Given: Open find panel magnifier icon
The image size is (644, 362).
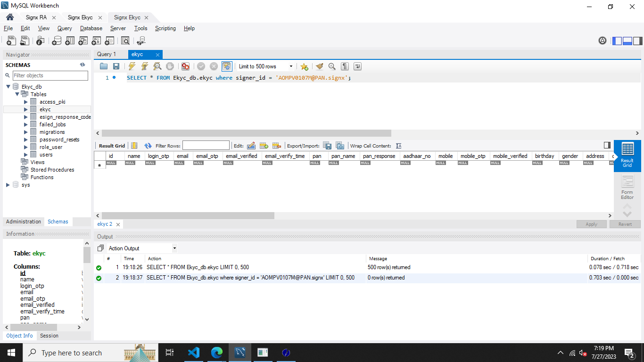Looking at the screenshot, I should [332, 66].
